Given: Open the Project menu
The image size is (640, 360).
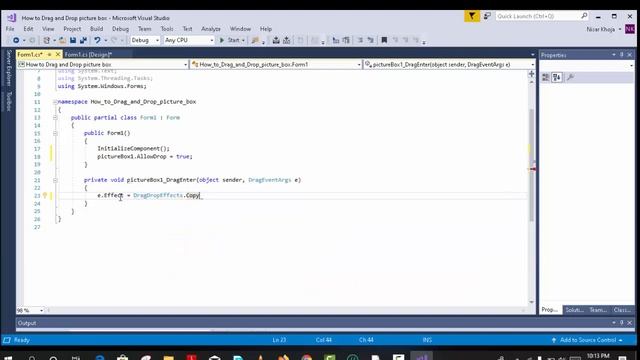Looking at the screenshot, I should 72,29.
